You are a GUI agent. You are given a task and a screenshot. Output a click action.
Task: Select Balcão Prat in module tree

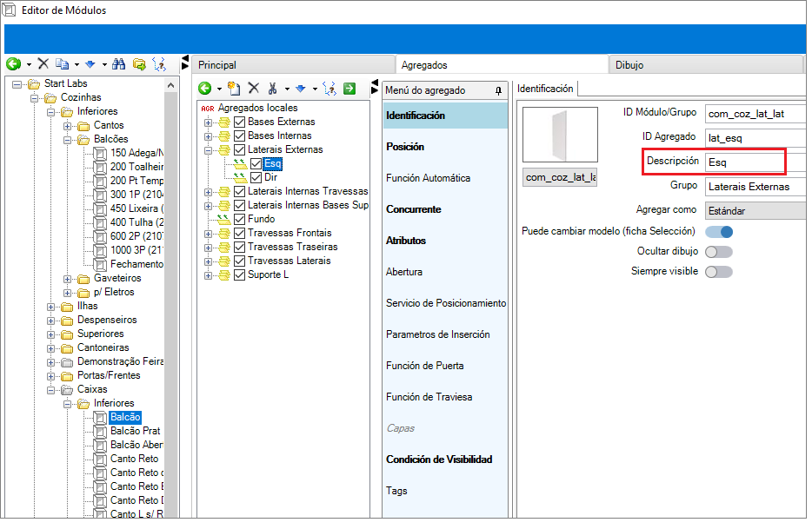pyautogui.click(x=135, y=431)
